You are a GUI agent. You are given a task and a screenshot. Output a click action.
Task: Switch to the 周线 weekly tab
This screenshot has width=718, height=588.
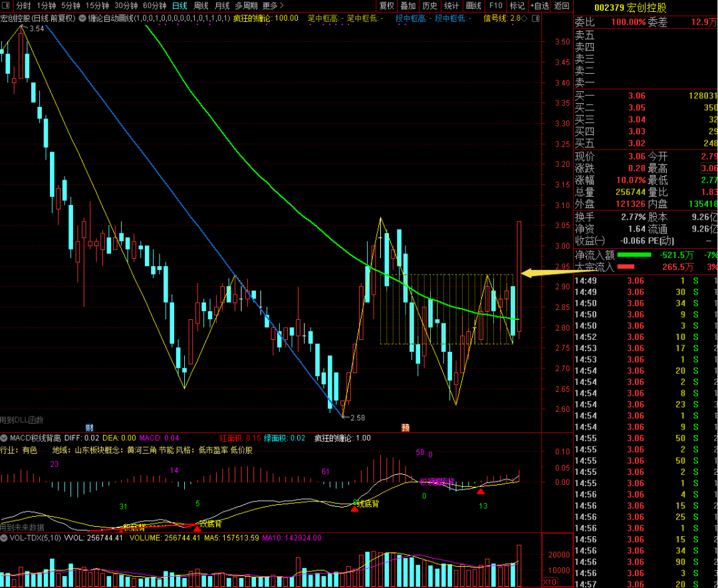coord(201,6)
